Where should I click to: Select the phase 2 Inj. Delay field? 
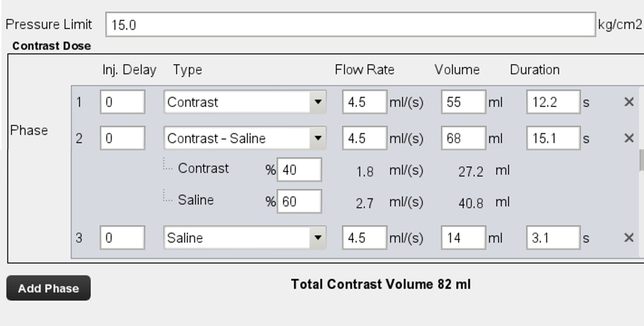tap(122, 138)
